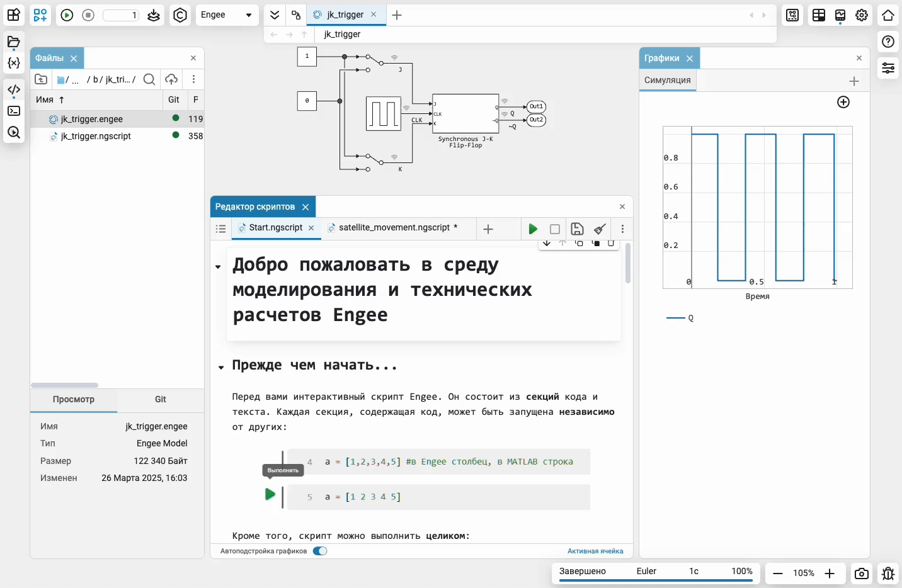
Task: Open the file browser sidebar icon
Action: tap(14, 42)
